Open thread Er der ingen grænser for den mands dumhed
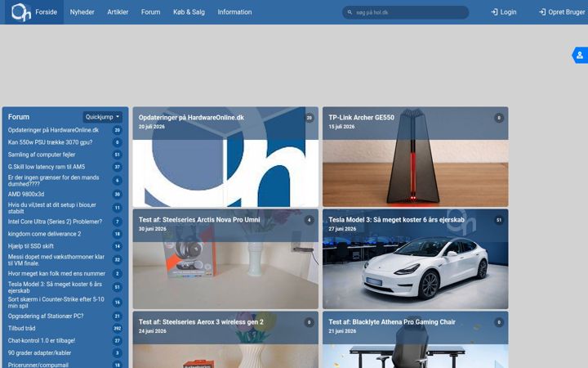Screen dimensions: 588x368 54,181
